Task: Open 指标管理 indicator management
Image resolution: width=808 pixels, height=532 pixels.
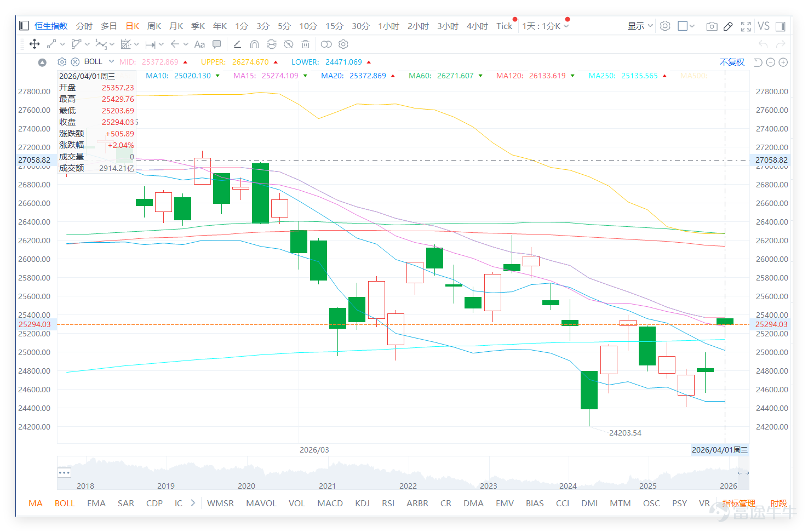Action: (738, 503)
